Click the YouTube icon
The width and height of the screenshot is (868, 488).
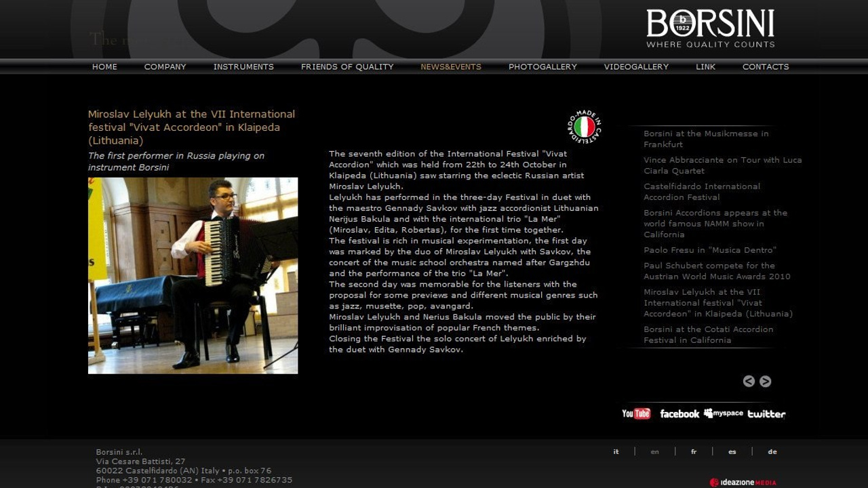(x=636, y=413)
